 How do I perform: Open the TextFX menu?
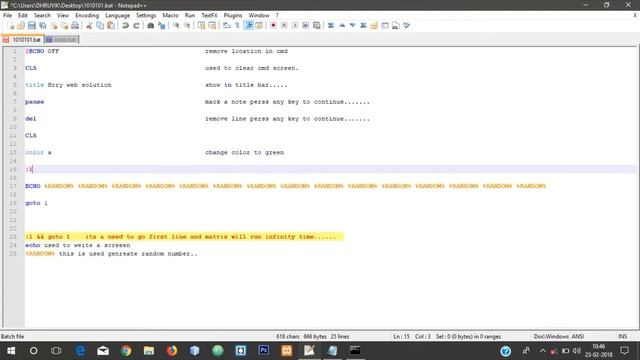209,16
